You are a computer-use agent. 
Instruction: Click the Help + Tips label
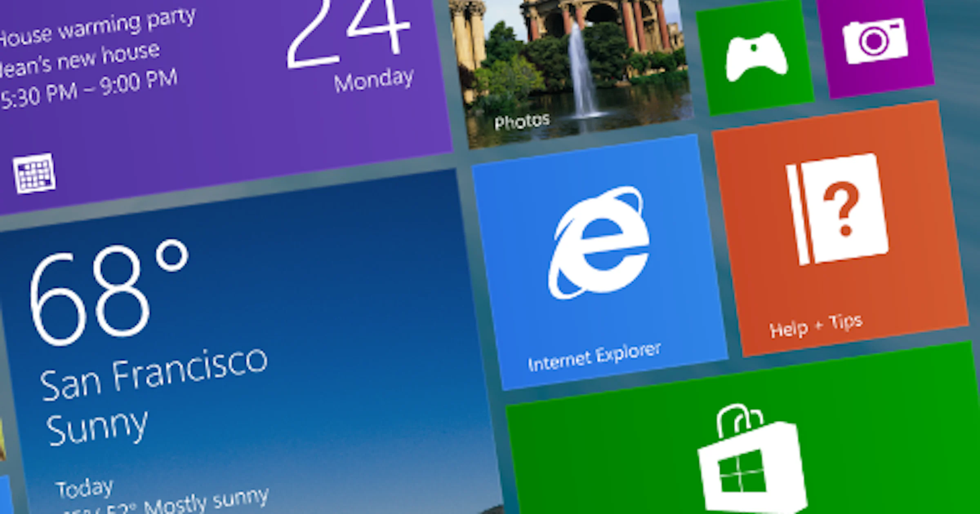(816, 326)
